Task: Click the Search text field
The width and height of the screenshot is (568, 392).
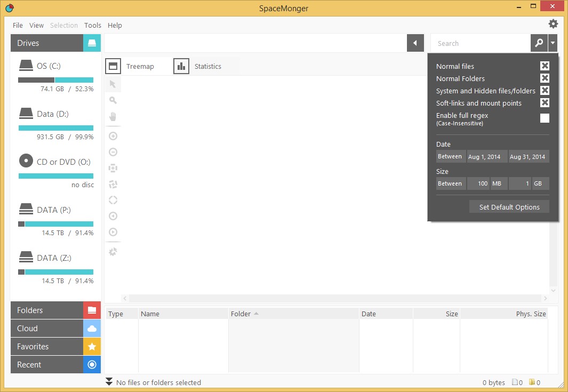Action: [x=480, y=43]
